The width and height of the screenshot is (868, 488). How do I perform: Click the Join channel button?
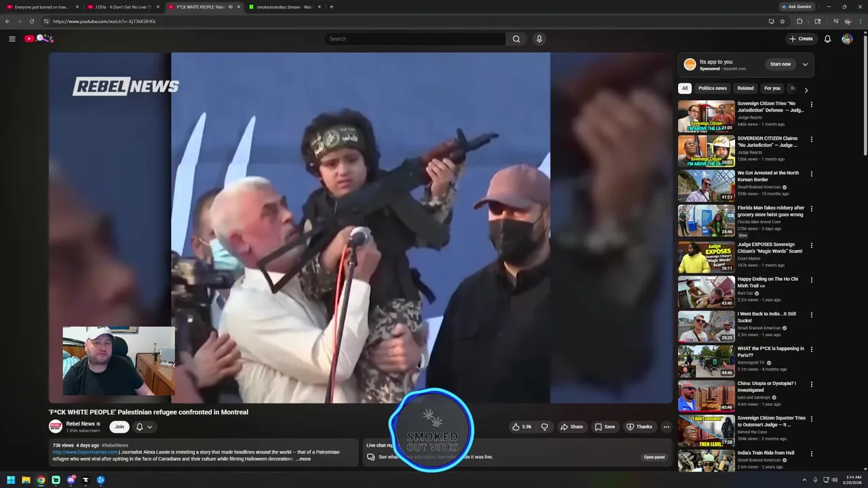(x=119, y=427)
